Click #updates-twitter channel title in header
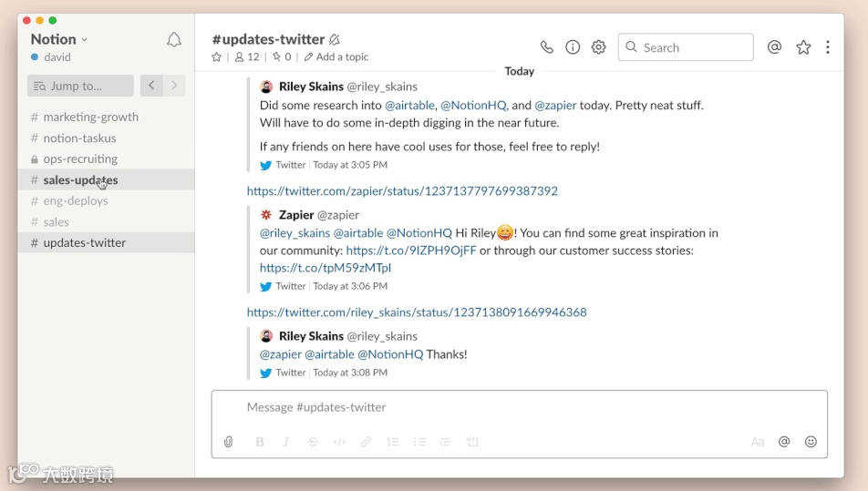Image resolution: width=868 pixels, height=491 pixels. (268, 39)
